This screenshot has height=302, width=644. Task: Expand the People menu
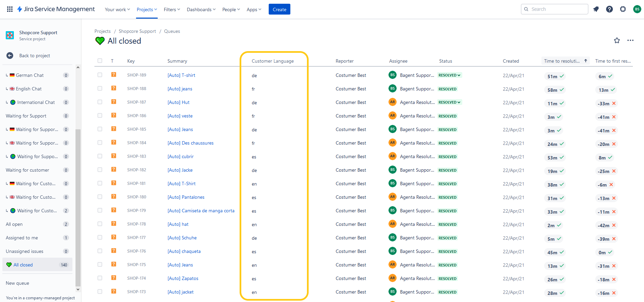coord(231,9)
